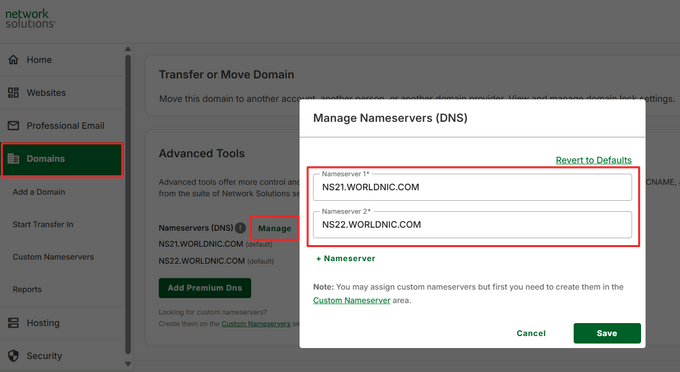Click the sidebar scroll down arrow
Image resolution: width=680 pixels, height=372 pixels.
128,364
